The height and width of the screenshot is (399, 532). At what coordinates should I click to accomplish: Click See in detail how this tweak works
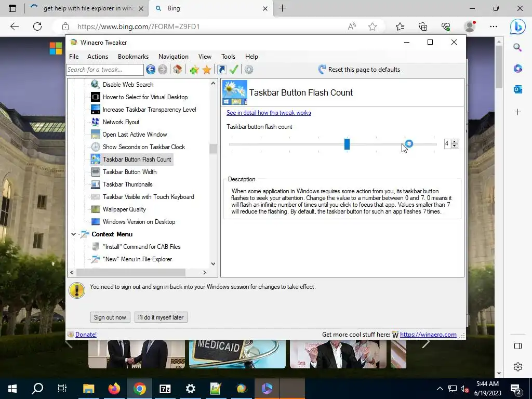pyautogui.click(x=269, y=113)
